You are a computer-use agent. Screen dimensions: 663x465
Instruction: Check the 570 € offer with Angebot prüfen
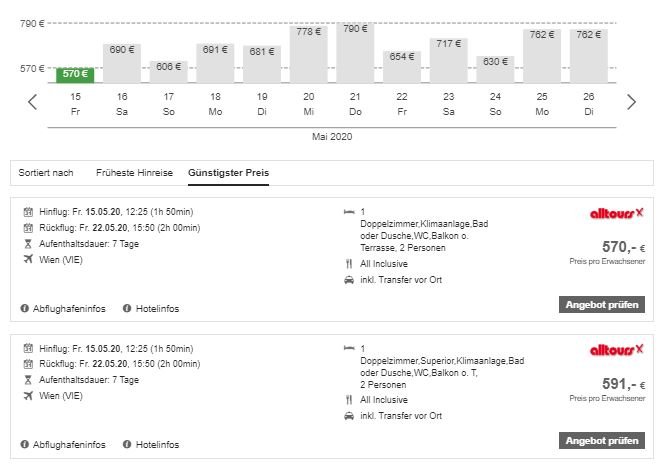click(x=602, y=304)
